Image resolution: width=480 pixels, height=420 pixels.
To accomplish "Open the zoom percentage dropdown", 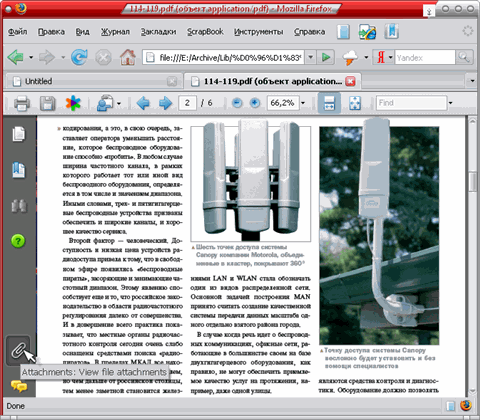I will click(303, 103).
